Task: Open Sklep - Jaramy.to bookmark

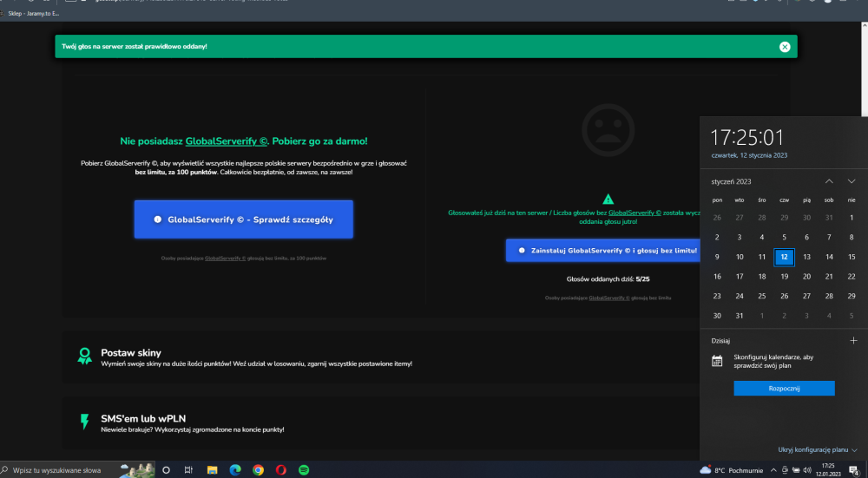Action: pos(33,13)
